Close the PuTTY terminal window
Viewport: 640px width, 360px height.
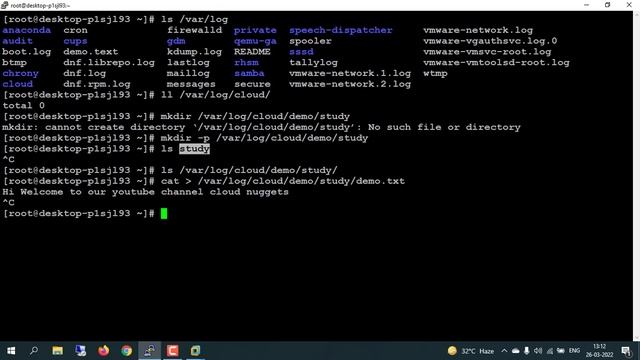pyautogui.click(x=629, y=5)
